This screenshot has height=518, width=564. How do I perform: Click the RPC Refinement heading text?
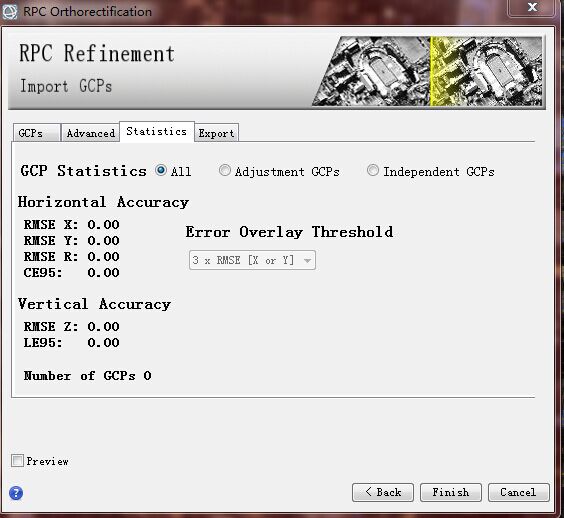pos(97,54)
